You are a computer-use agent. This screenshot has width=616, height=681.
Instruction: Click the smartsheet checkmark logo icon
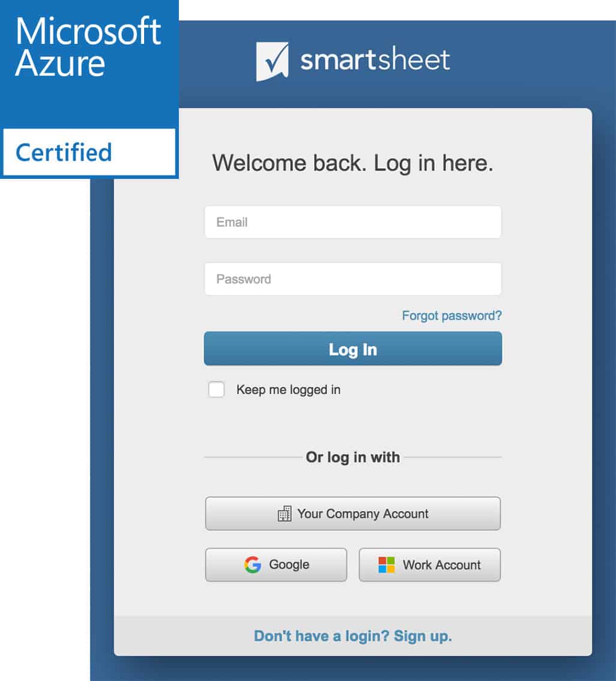(272, 61)
